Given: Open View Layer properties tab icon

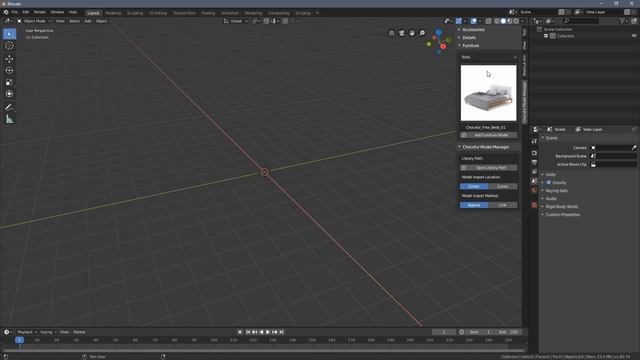Looking at the screenshot, I should (534, 172).
